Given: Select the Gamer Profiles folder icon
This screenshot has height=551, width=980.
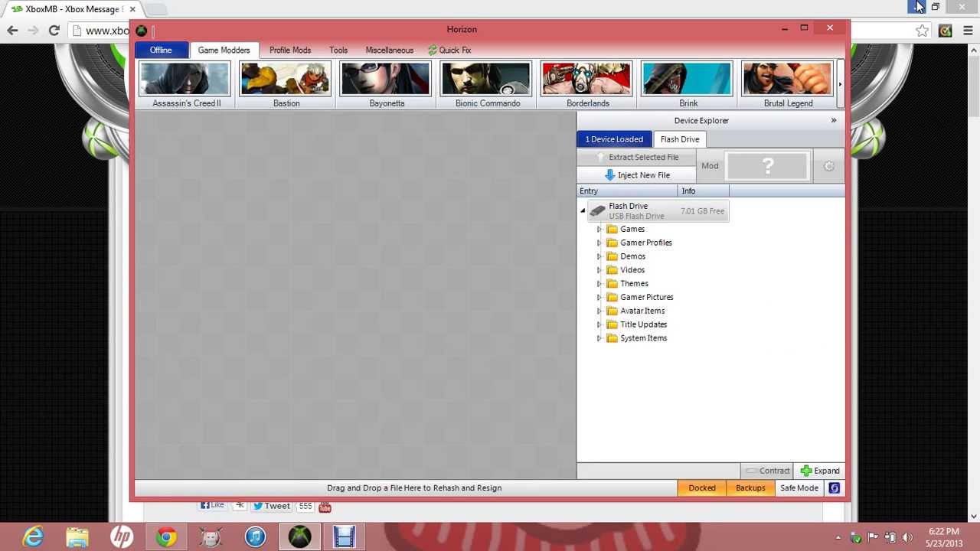Looking at the screenshot, I should point(612,243).
